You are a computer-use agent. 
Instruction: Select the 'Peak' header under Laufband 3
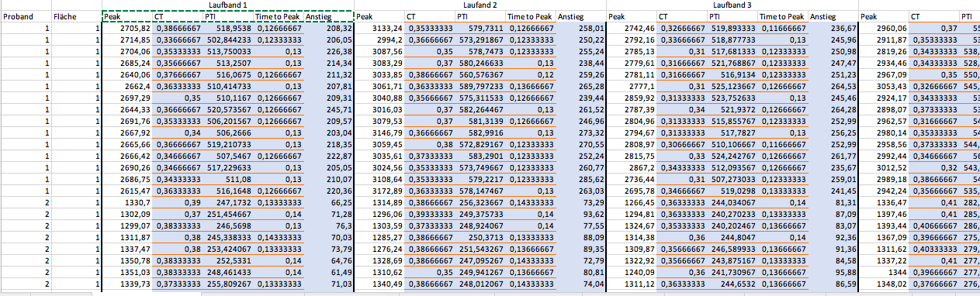[631, 16]
